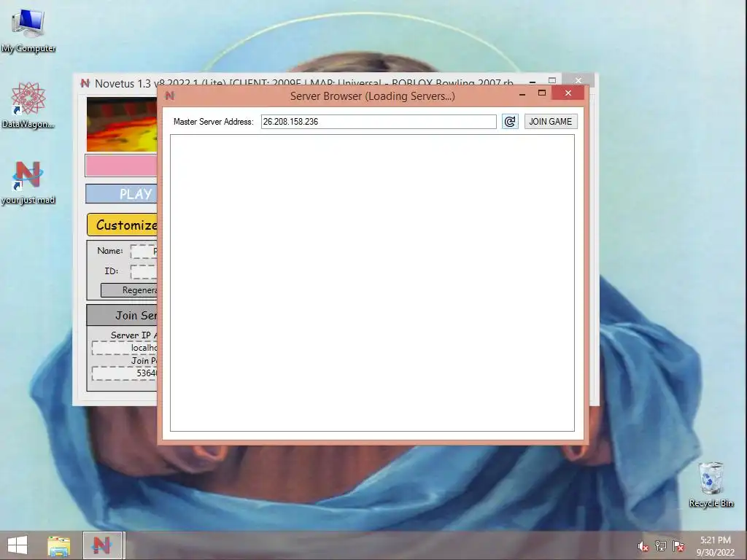Close the Server Browser window
The image size is (747, 560).
(568, 93)
